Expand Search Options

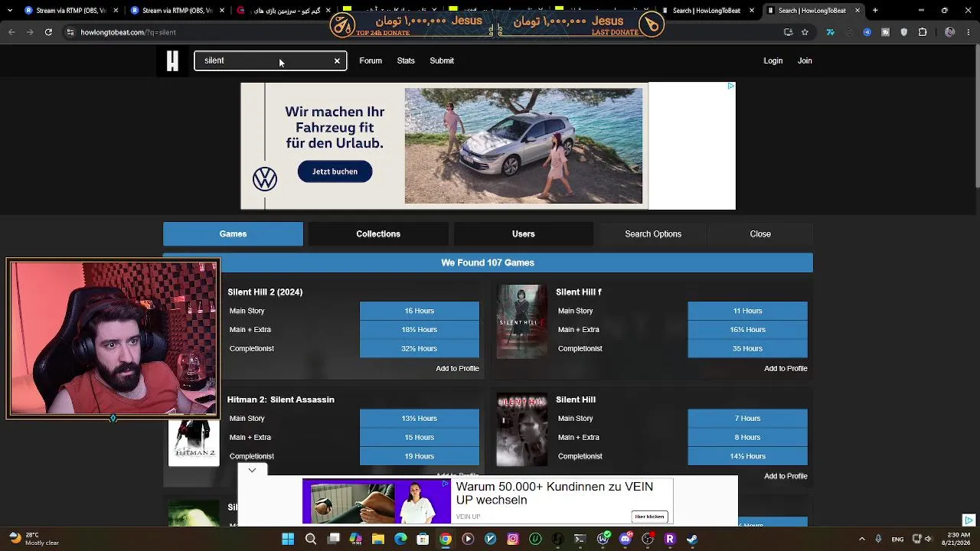coord(653,234)
